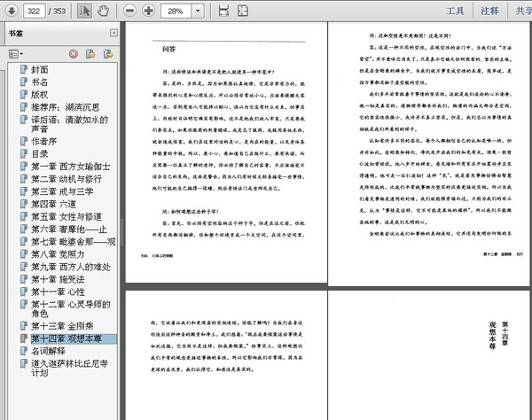This screenshot has height=420, width=532.
Task: Expand current bookmark icon
Action: 108,54
